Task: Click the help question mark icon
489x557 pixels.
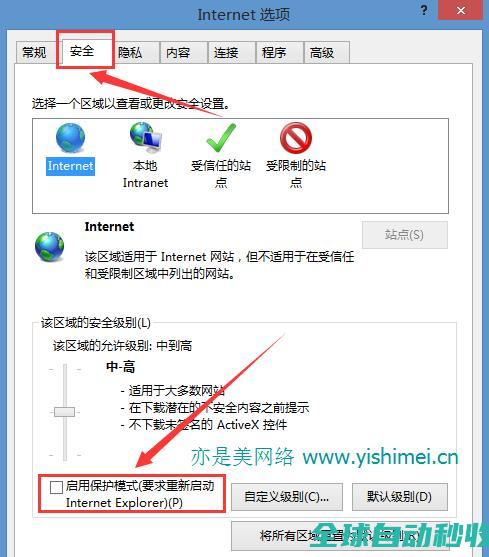Action: click(424, 10)
